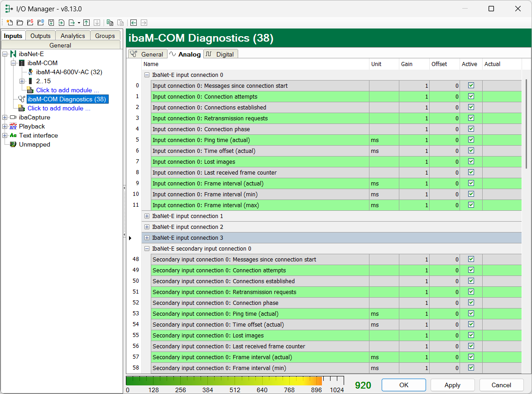The image size is (532, 394).
Task: Click the folder icon with blue B
Action: pyautogui.click(x=41, y=23)
